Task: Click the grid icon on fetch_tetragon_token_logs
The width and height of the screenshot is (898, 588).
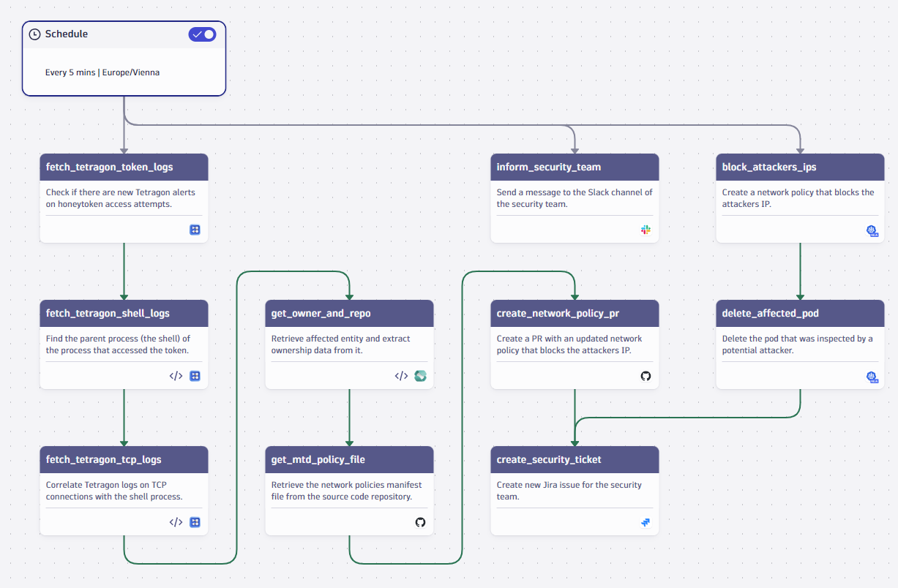Action: pos(195,229)
